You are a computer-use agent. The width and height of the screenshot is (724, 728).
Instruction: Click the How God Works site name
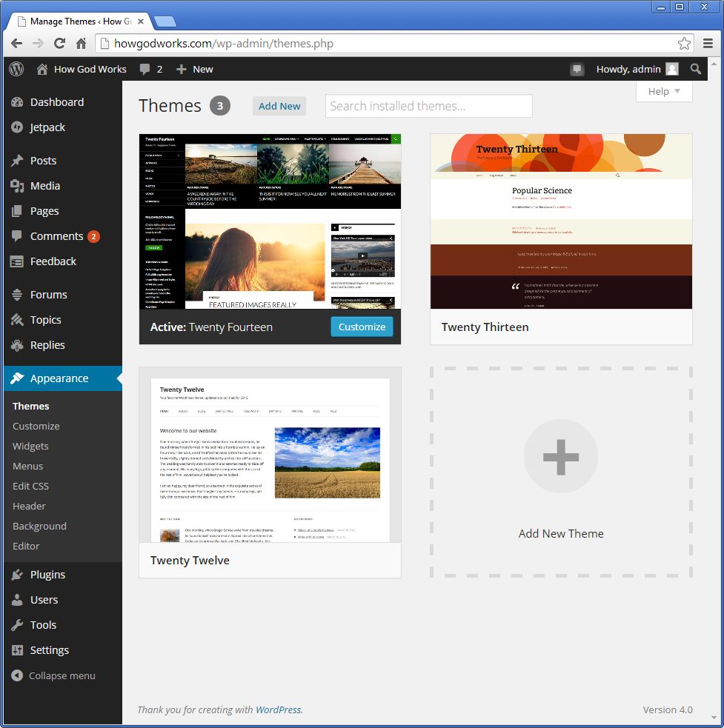point(90,69)
